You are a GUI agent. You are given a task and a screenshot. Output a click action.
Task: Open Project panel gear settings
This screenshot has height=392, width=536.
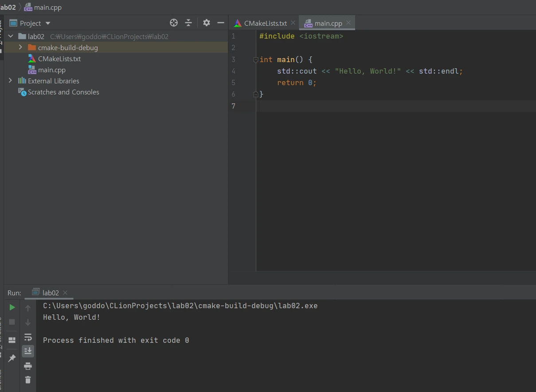click(207, 23)
